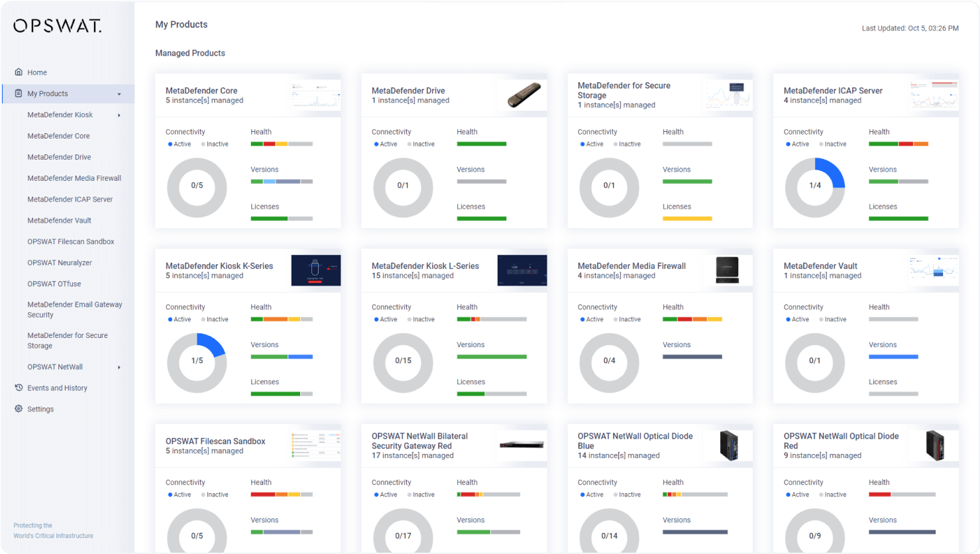This screenshot has height=554, width=980.
Task: Click MetaDefender Vault blue Versions bar
Action: [x=893, y=357]
